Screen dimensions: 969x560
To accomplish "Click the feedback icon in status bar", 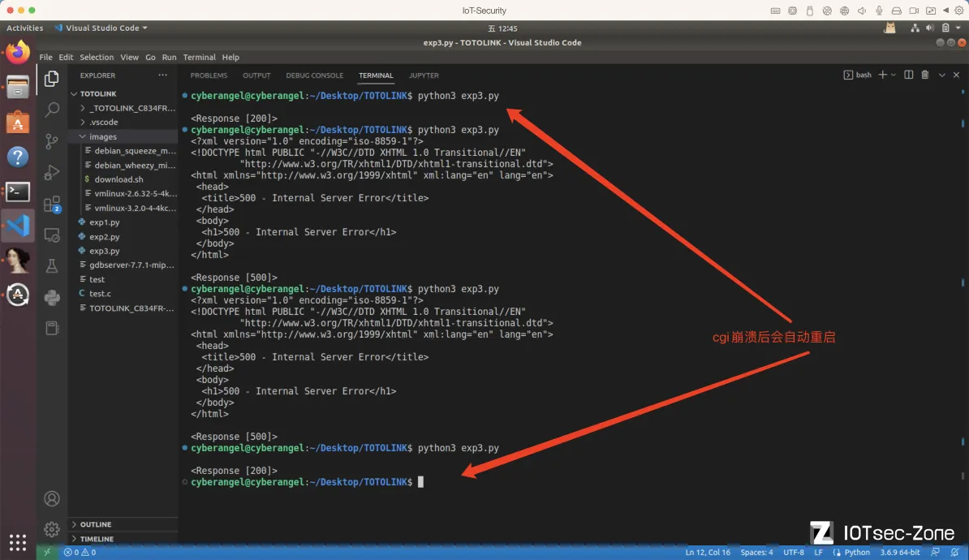I will (x=935, y=552).
